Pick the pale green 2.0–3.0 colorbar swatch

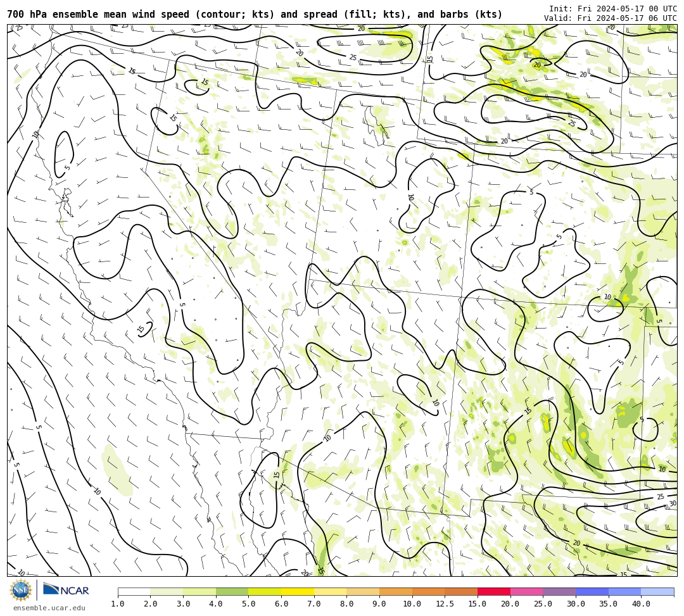(x=167, y=591)
